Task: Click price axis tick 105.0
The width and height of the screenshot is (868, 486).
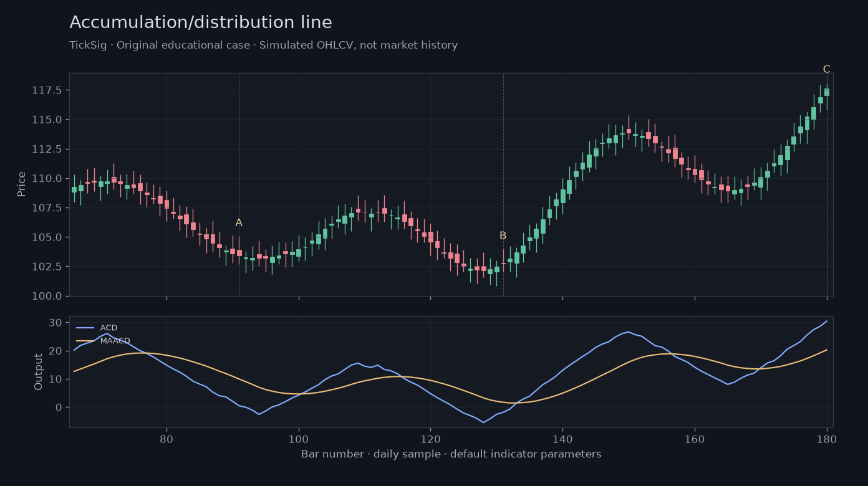Action: (x=47, y=237)
